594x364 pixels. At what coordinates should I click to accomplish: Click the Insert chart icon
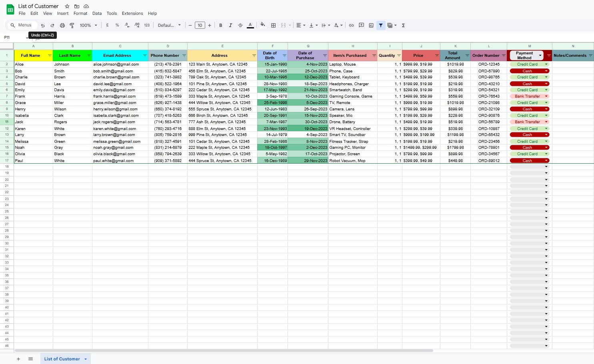[x=371, y=25]
